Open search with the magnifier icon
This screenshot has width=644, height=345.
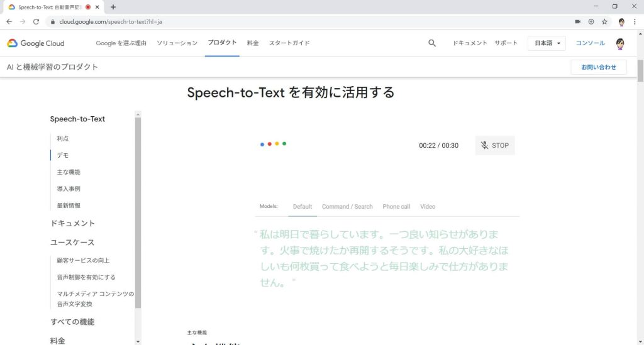[x=431, y=43]
